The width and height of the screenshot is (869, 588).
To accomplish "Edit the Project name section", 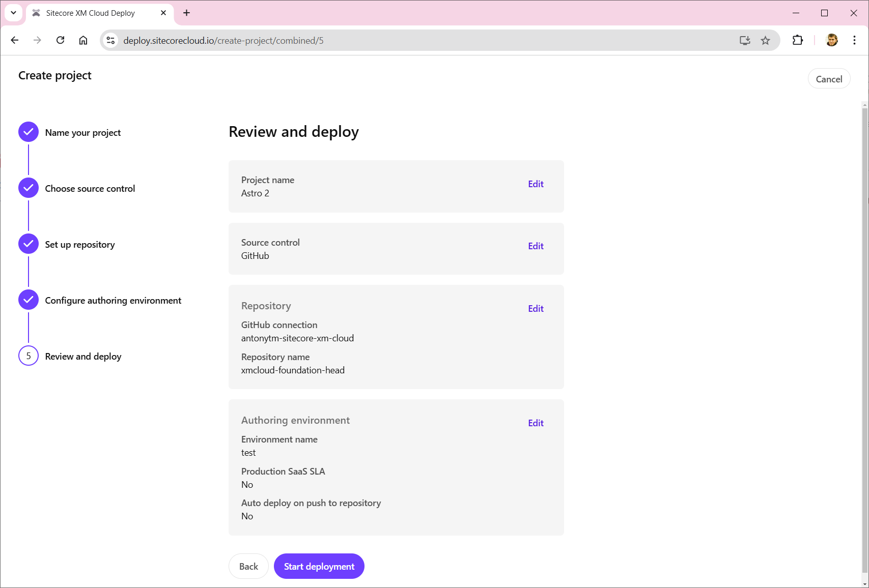I will (x=536, y=184).
